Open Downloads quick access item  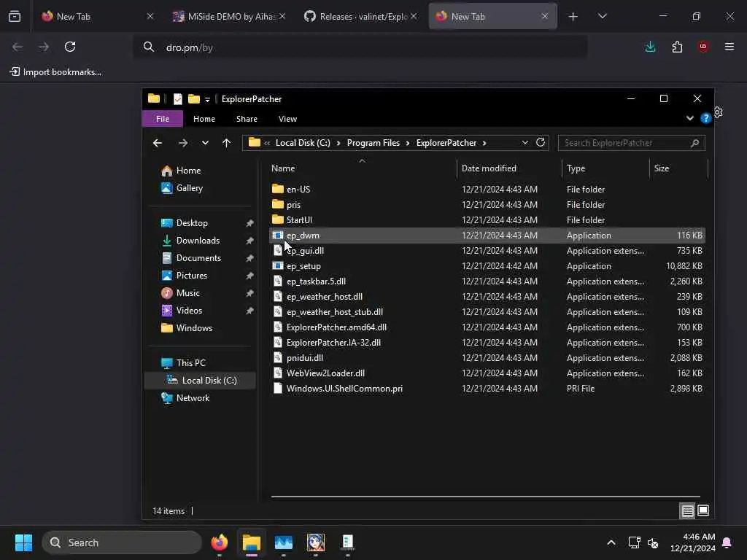198,241
